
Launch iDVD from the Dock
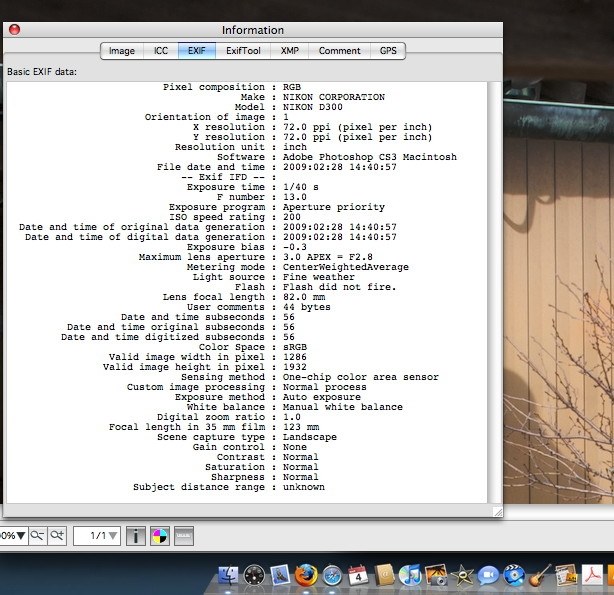[514, 575]
